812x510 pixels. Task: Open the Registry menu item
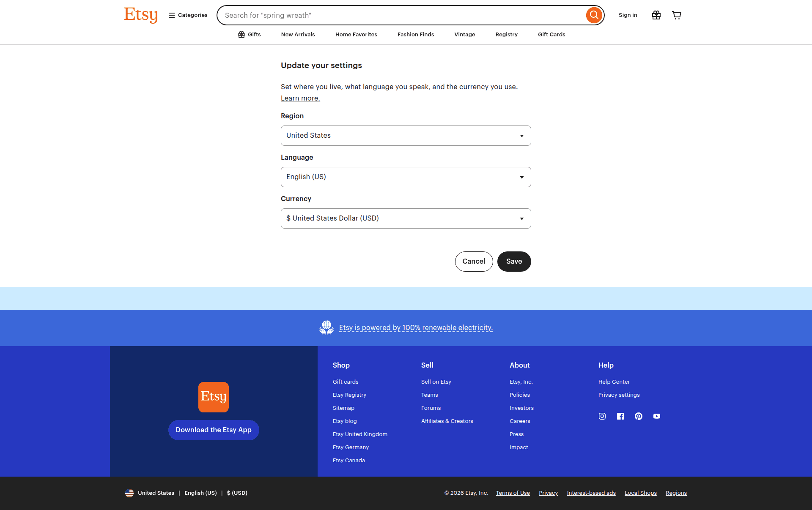507,35
